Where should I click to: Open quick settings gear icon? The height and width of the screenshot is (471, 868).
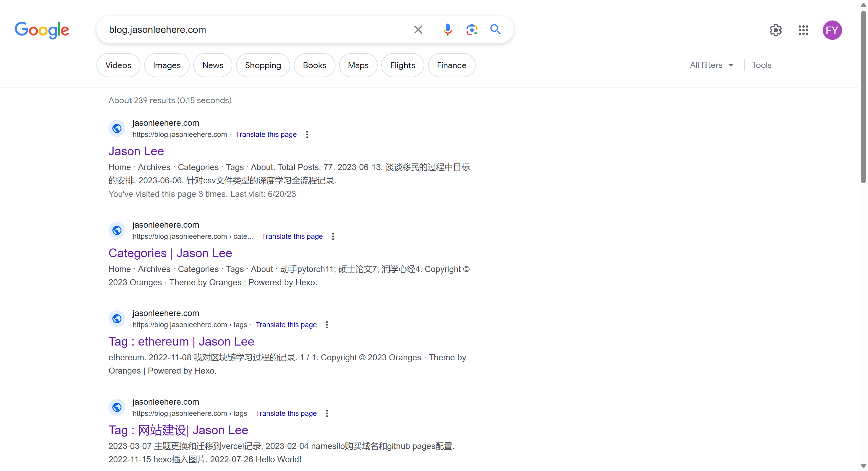click(x=775, y=30)
